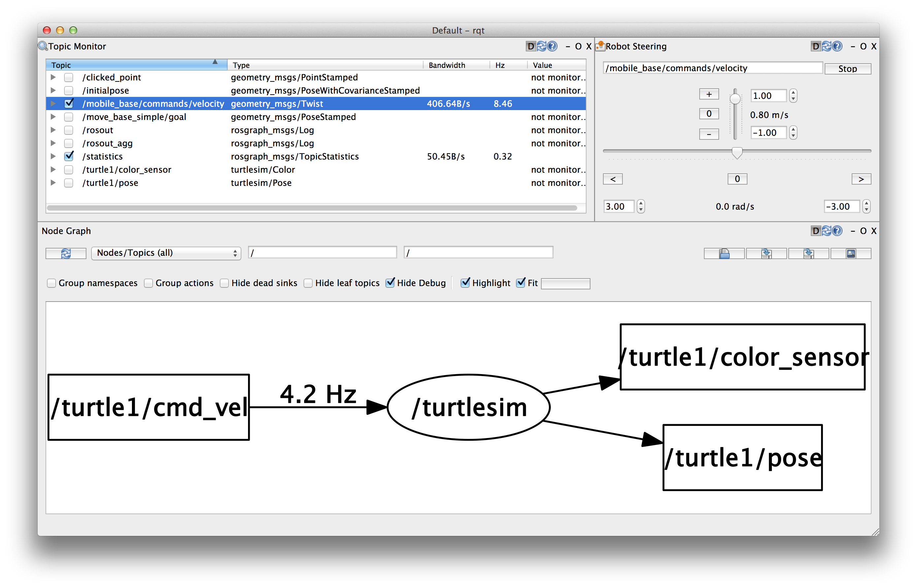
Task: Sort by the Bandwidth column header
Action: click(457, 65)
